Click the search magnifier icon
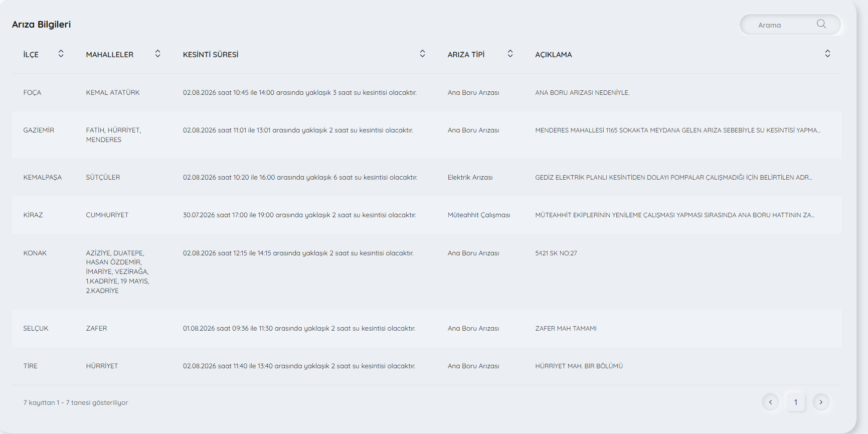This screenshot has height=434, width=868. [821, 24]
